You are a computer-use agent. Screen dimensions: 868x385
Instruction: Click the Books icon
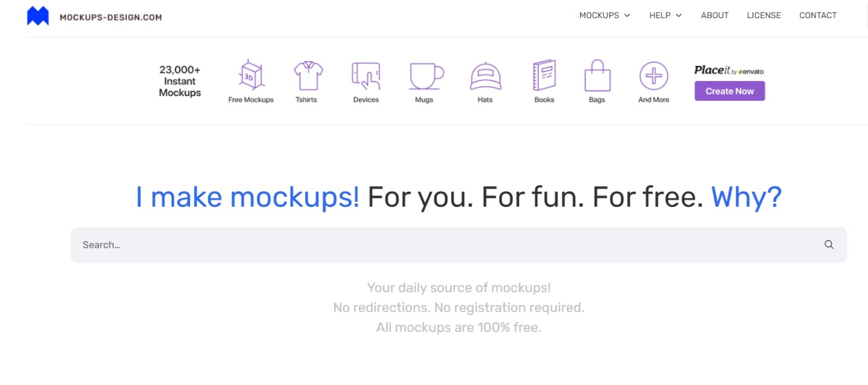pyautogui.click(x=543, y=76)
